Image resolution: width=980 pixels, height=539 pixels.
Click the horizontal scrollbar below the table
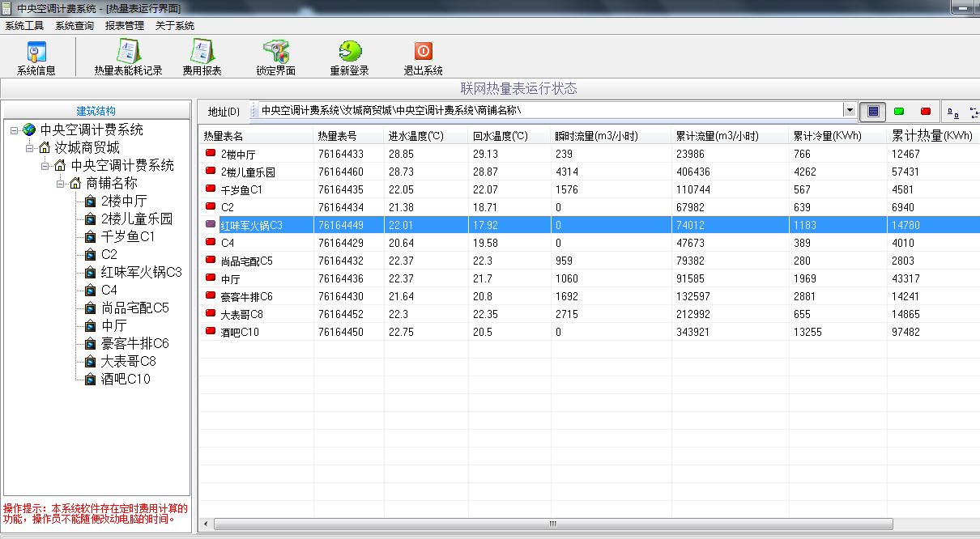(x=551, y=524)
